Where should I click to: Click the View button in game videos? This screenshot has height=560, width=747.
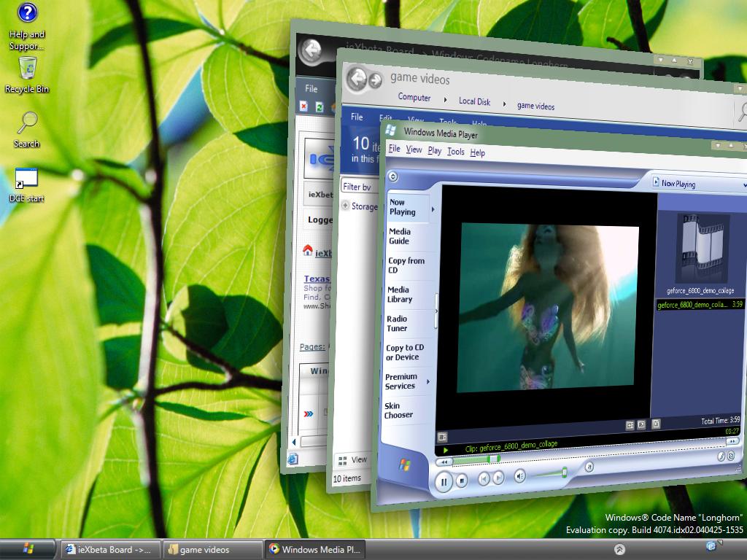[352, 460]
